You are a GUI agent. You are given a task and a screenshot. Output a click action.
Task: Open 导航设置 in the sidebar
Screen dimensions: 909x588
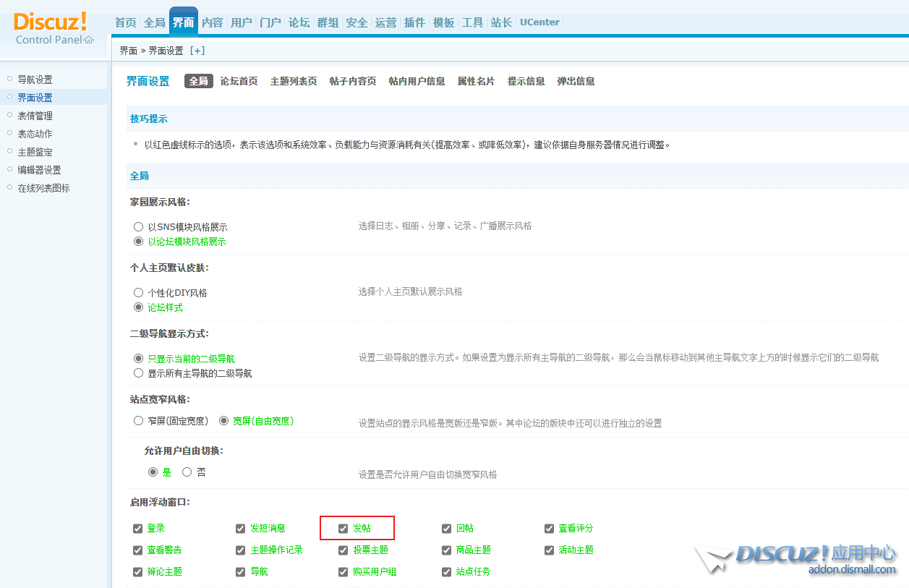point(35,80)
